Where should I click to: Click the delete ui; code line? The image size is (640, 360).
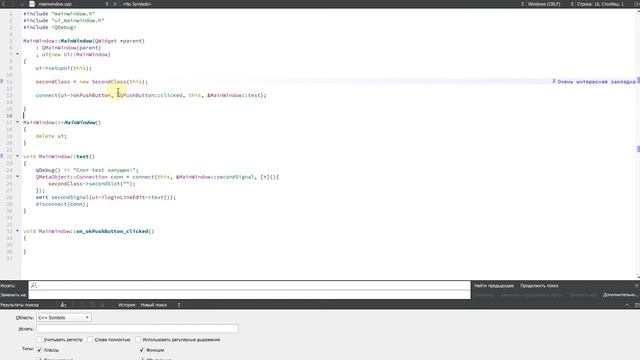pyautogui.click(x=51, y=136)
